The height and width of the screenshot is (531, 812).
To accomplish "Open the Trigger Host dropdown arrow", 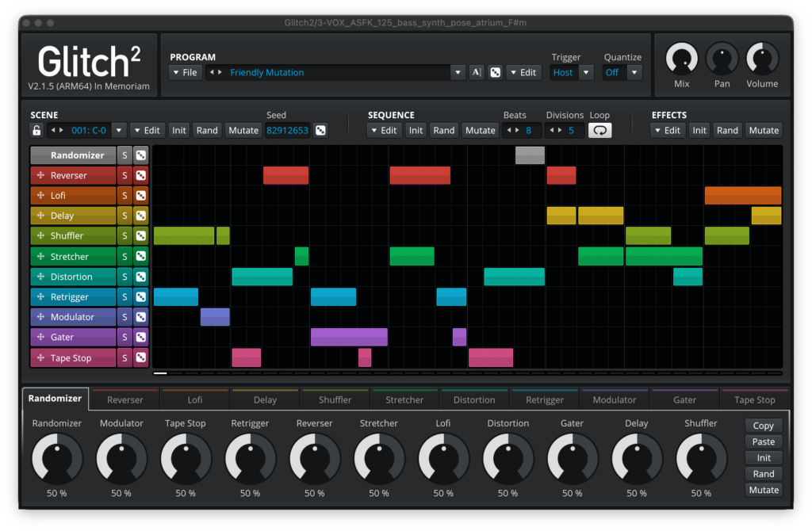I will [x=586, y=72].
